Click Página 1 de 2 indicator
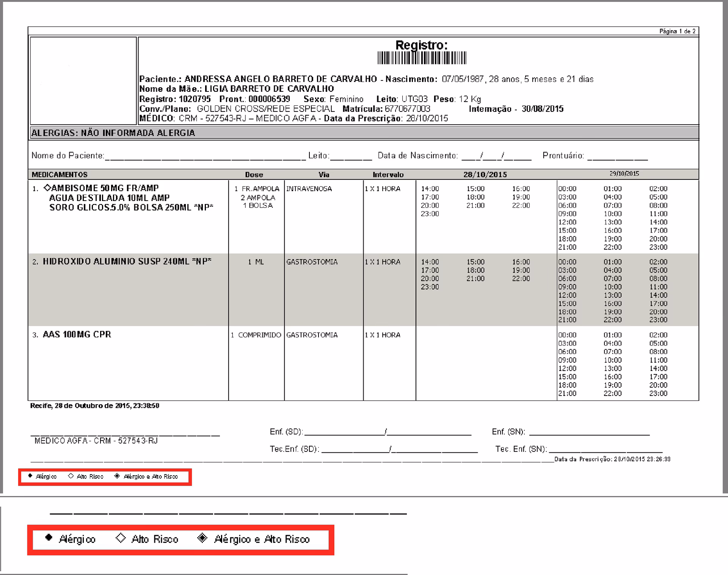This screenshot has height=575, width=728. pos(677,31)
